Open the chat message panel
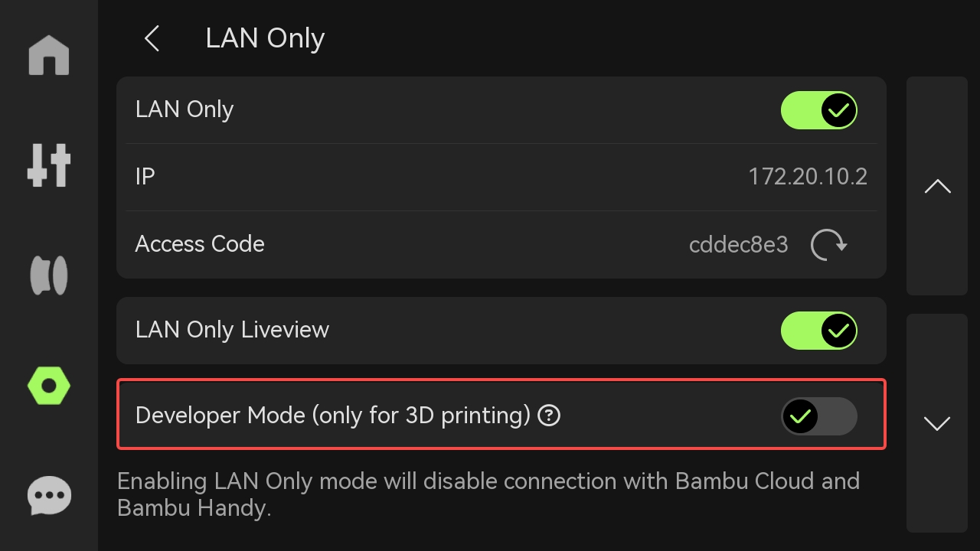This screenshot has height=551, width=980. click(x=48, y=495)
